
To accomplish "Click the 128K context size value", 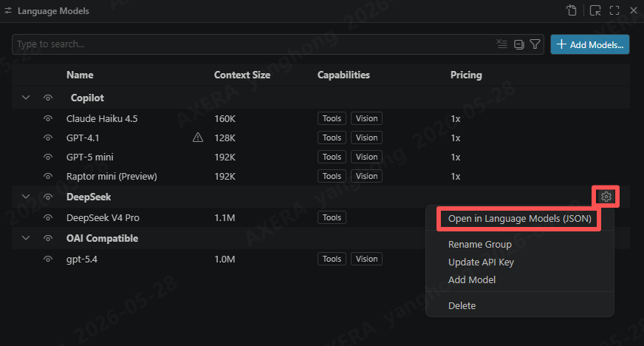I will (x=225, y=138).
